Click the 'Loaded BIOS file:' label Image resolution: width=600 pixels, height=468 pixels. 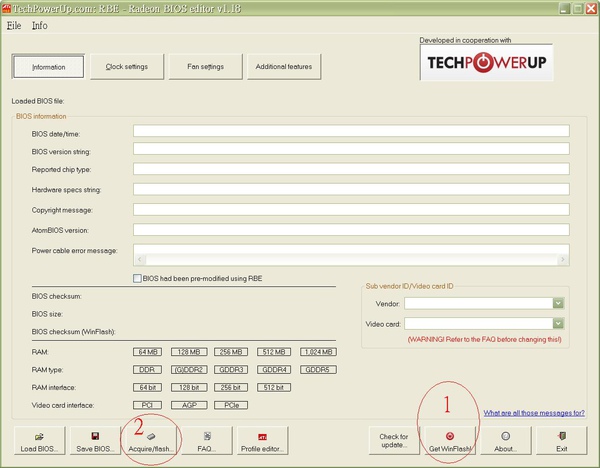38,101
